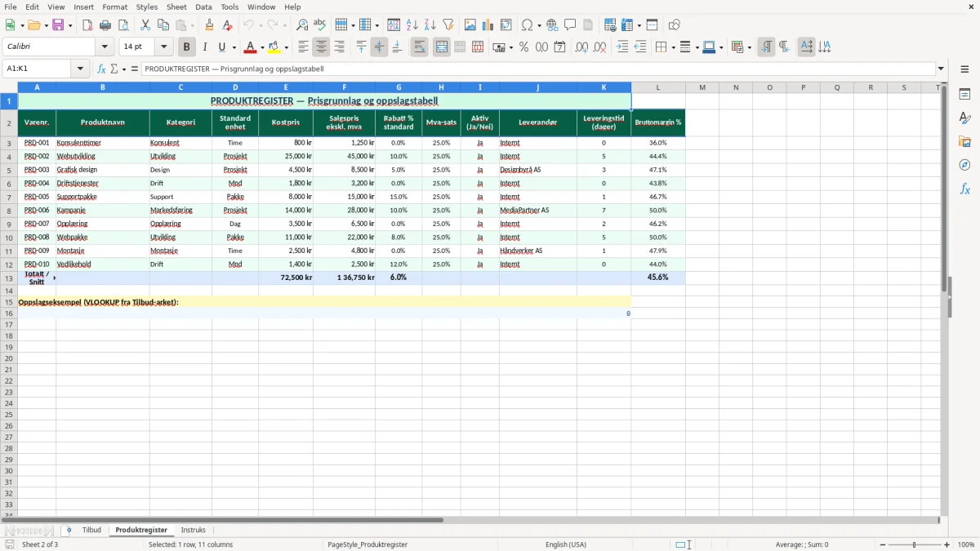Open the Sidebar Gallery panel icon
Screen dimensions: 980x551
[964, 141]
